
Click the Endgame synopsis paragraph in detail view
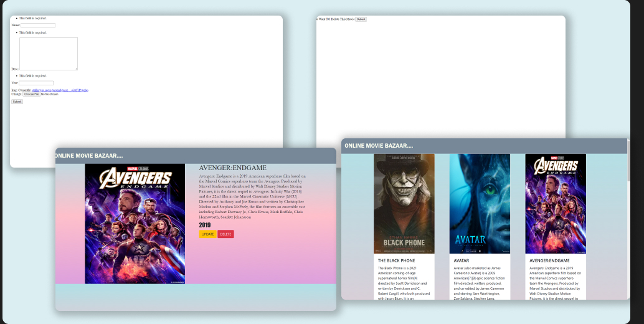(252, 196)
